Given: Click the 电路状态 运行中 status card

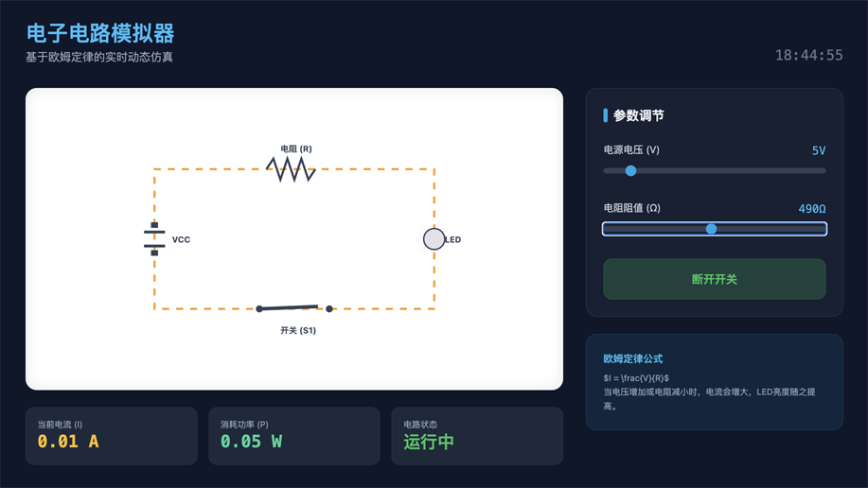Looking at the screenshot, I should coord(476,435).
